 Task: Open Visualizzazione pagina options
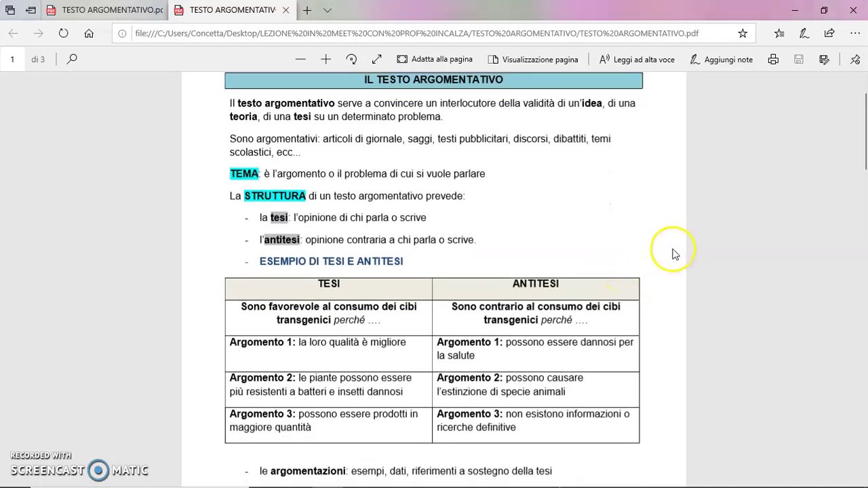click(x=533, y=60)
